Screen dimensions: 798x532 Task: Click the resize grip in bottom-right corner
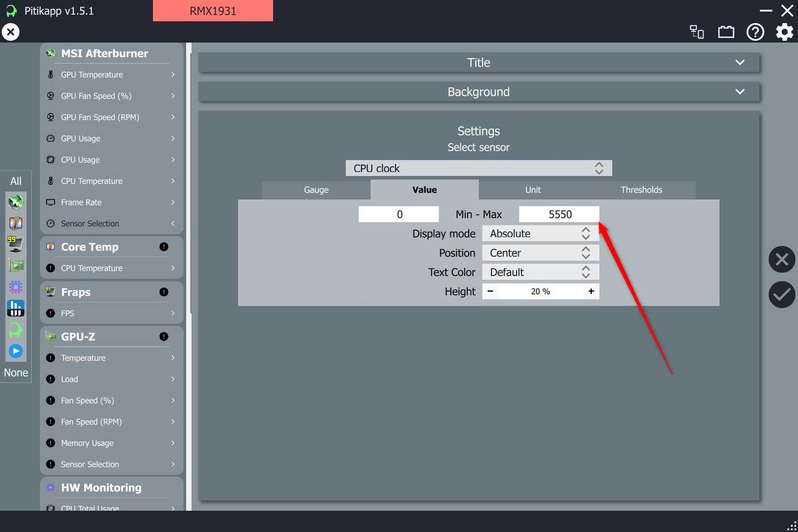pos(792,526)
